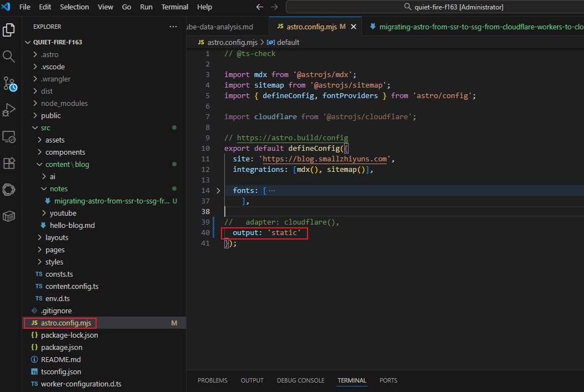Screen dimensions: 584x392
Task: Expand the folded fonts block on line 14
Action: (218, 190)
